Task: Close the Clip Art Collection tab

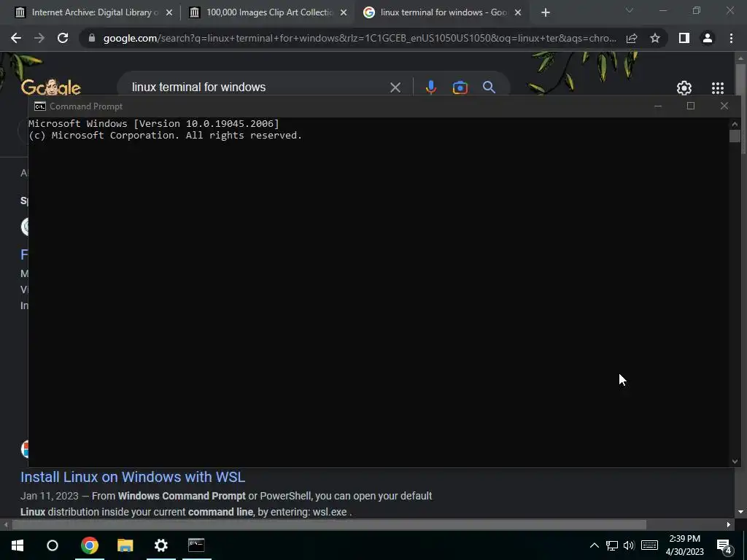Action: tap(344, 12)
